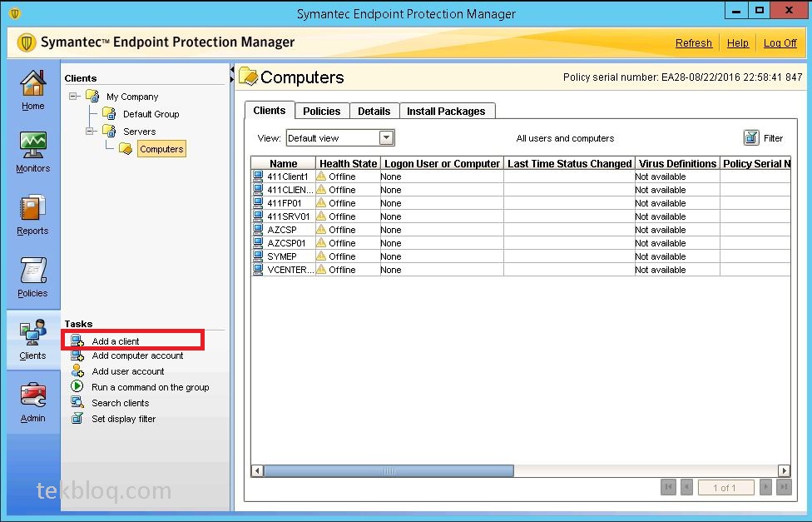Click the computer icon for 411SRV01
Image resolution: width=812 pixels, height=522 pixels.
[x=258, y=216]
